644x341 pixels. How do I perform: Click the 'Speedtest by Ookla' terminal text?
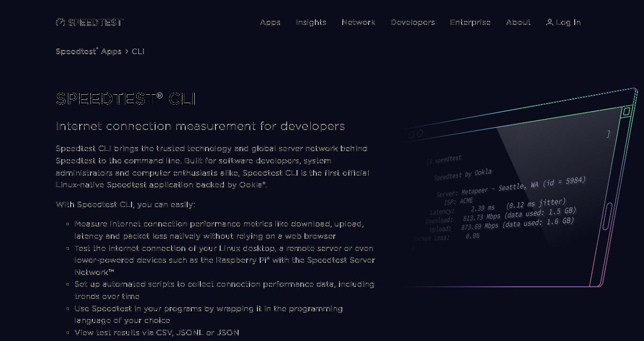tap(462, 174)
